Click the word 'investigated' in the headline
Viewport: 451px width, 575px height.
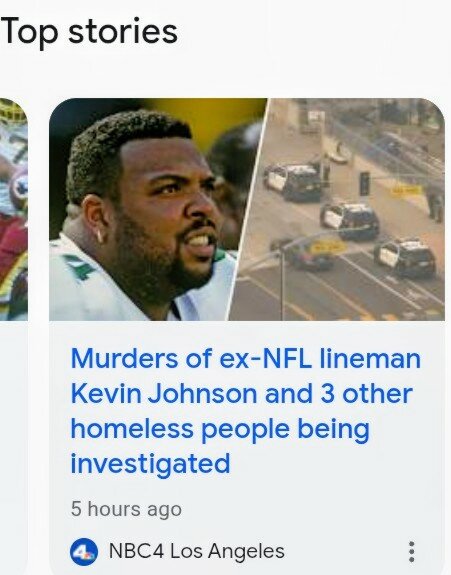[150, 464]
